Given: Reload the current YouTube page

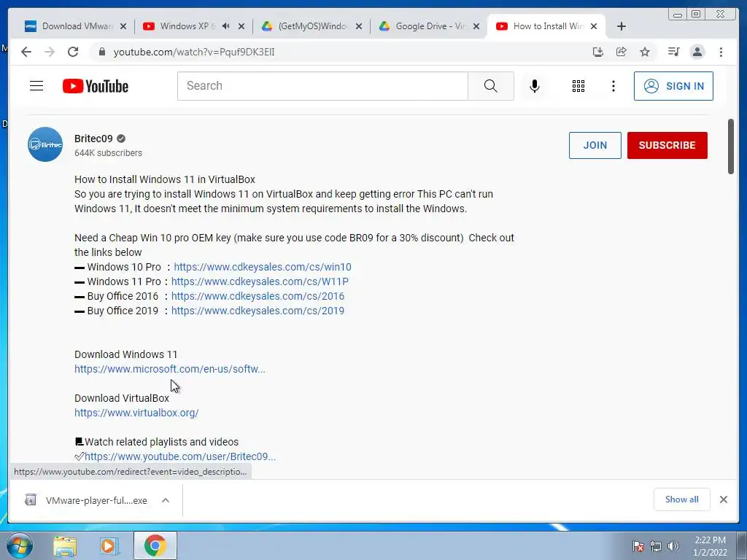Looking at the screenshot, I should pos(73,52).
